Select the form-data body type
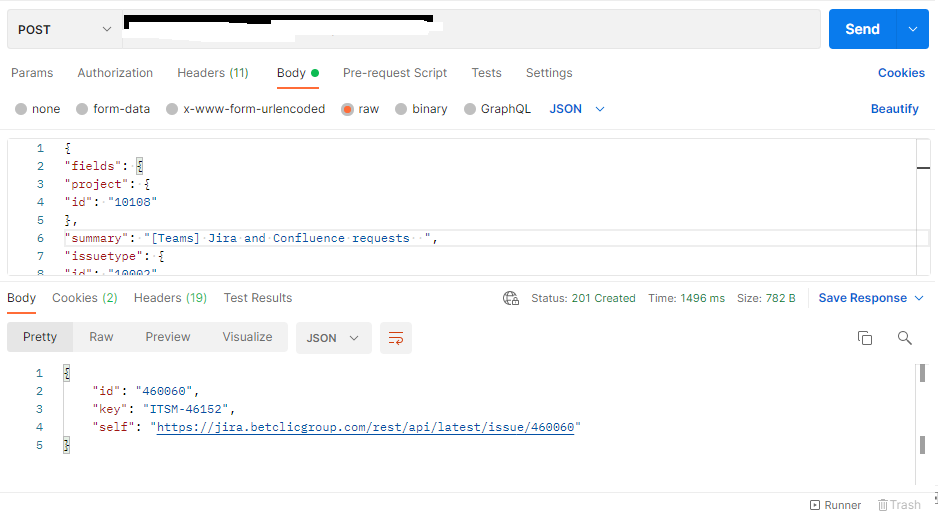The height and width of the screenshot is (513, 938). coord(113,109)
